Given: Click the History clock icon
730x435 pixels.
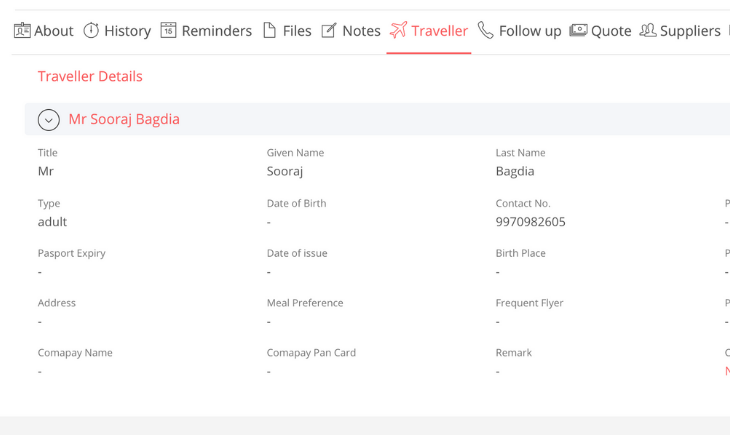Looking at the screenshot, I should click(91, 30).
